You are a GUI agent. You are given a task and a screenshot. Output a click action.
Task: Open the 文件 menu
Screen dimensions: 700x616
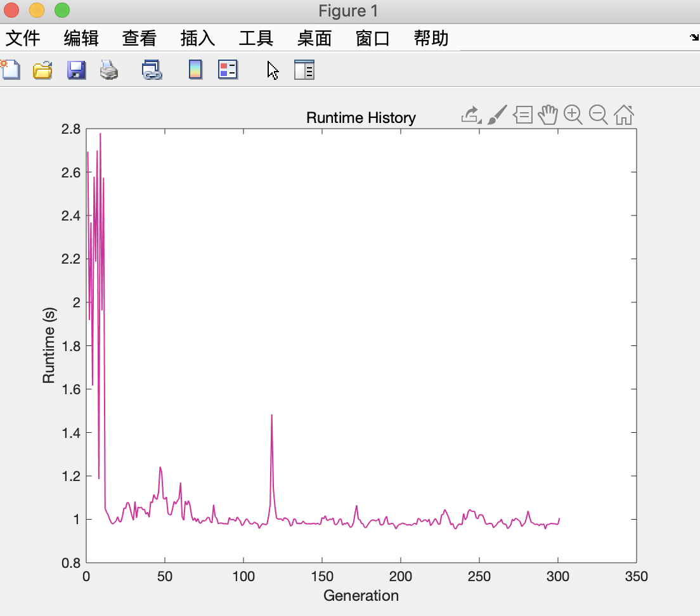pyautogui.click(x=23, y=39)
